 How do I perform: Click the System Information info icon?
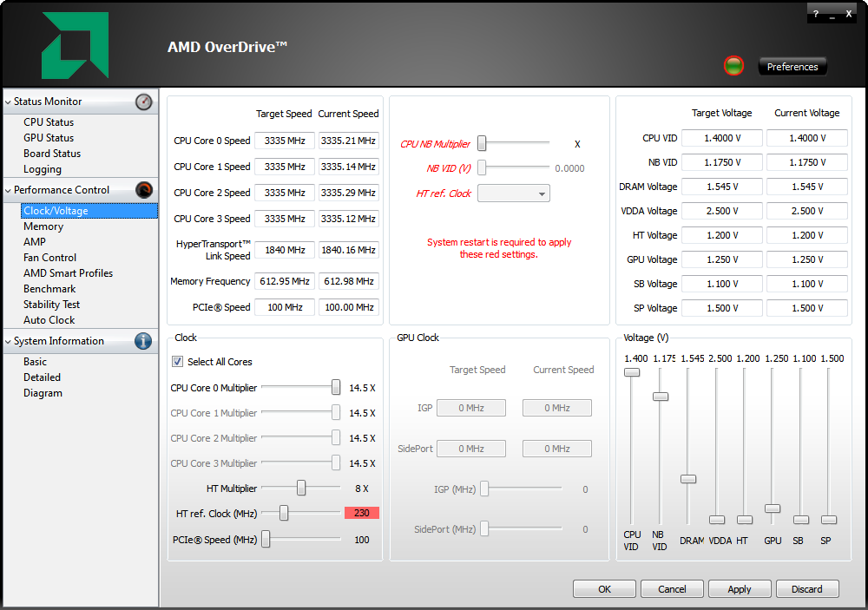click(143, 341)
